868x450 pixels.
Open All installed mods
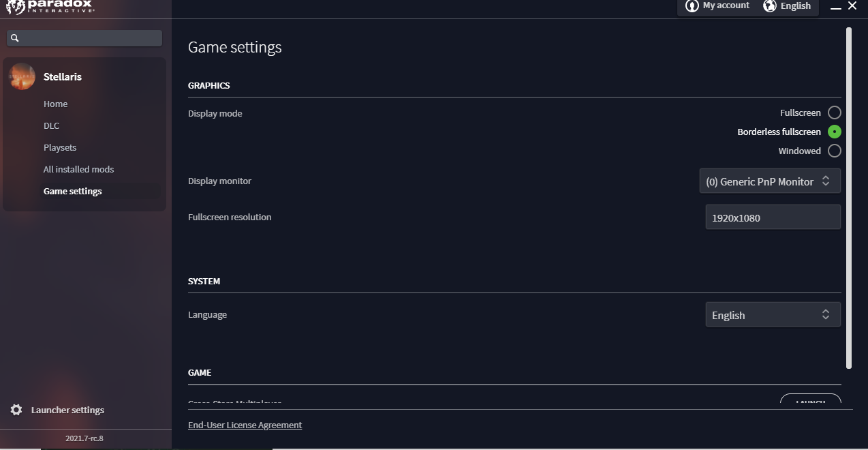coord(79,169)
